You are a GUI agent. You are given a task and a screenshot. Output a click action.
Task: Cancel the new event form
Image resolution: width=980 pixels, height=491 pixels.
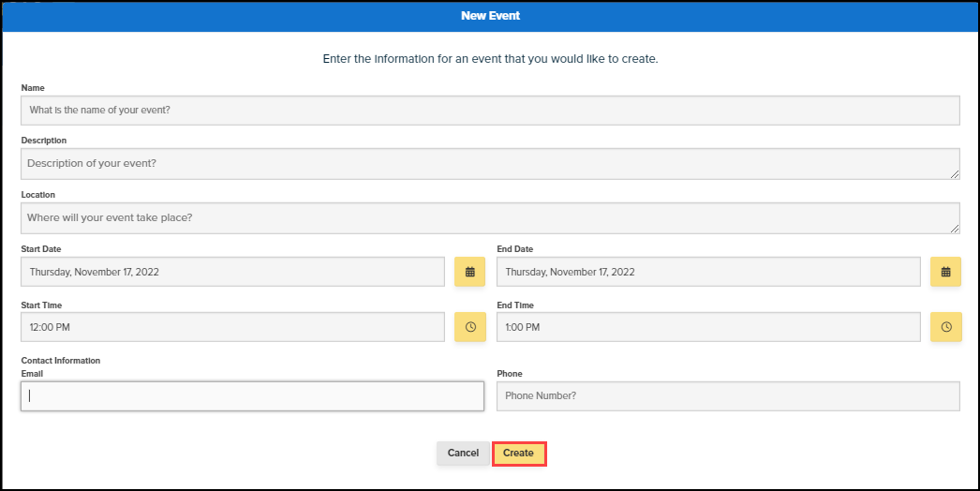[x=463, y=454]
